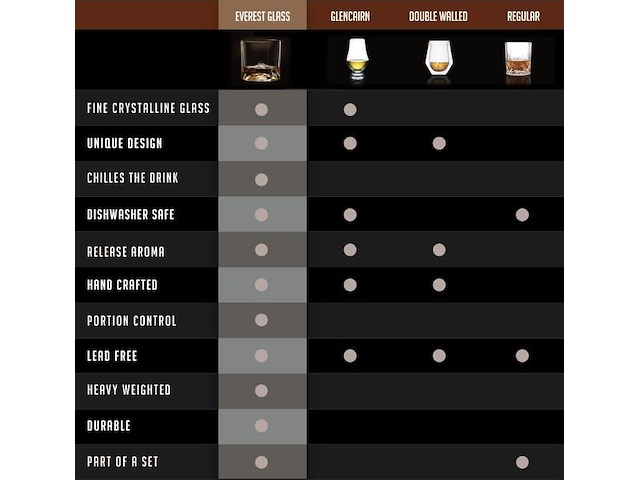This screenshot has height=480, width=640.
Task: Click the Durable feature label
Action: [109, 426]
